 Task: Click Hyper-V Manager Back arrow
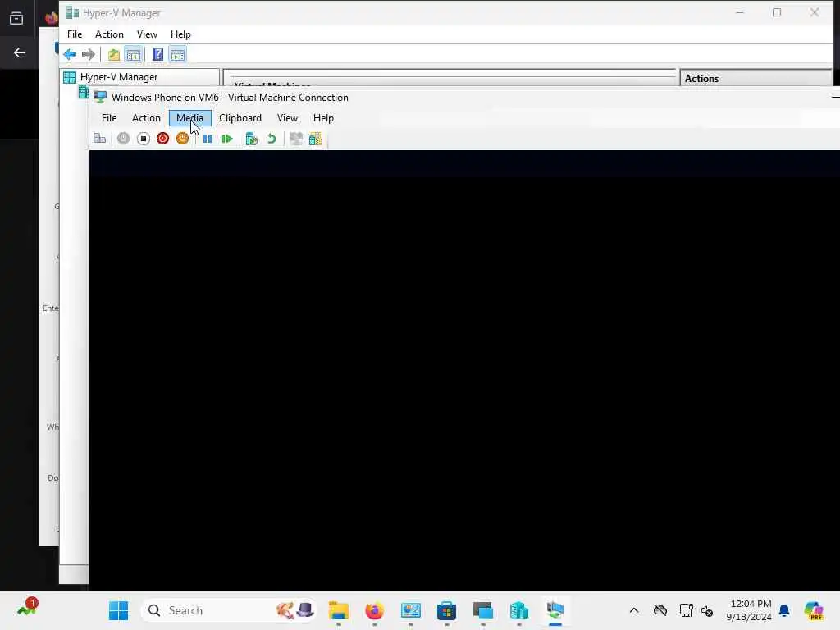coord(70,54)
